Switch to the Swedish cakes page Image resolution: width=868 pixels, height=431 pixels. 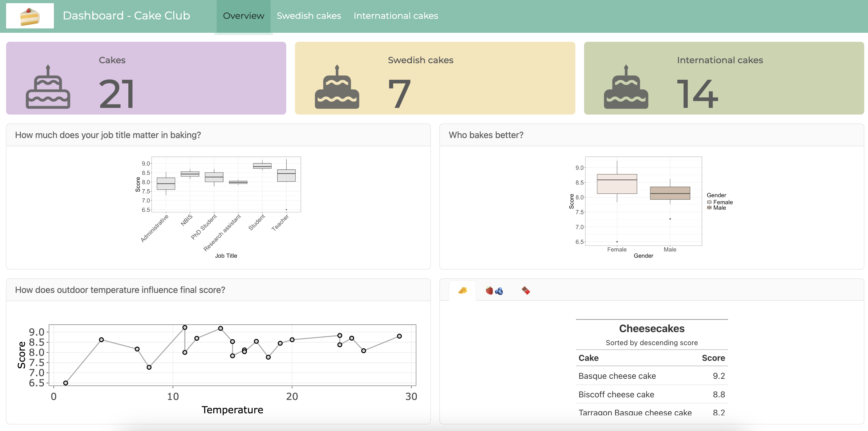tap(309, 15)
